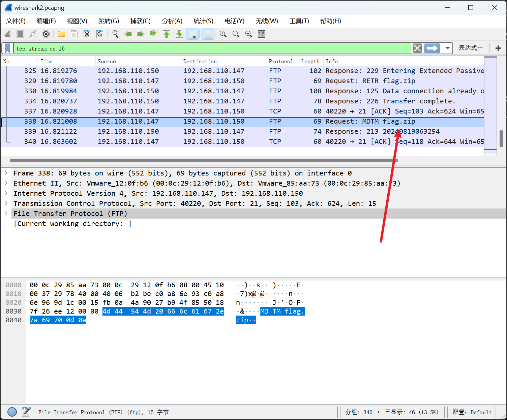Open the 无线(W) menu
This screenshot has height=420, width=507.
pos(267,21)
